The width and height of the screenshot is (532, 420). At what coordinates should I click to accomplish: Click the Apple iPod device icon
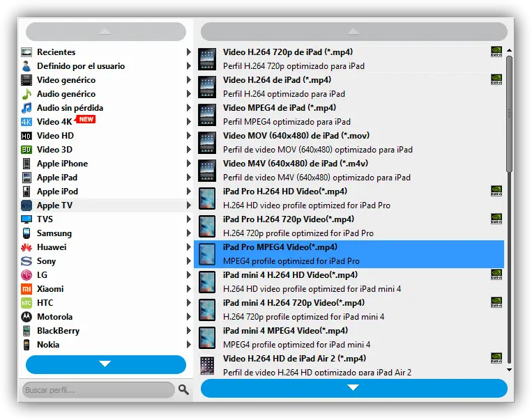click(x=26, y=191)
